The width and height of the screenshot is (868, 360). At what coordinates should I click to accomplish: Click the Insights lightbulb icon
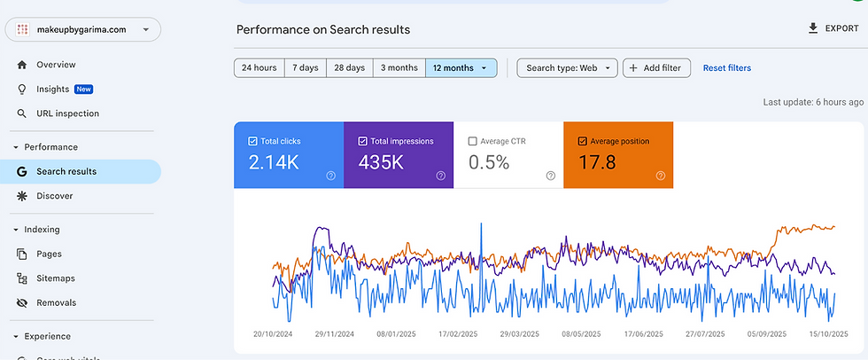pos(21,90)
